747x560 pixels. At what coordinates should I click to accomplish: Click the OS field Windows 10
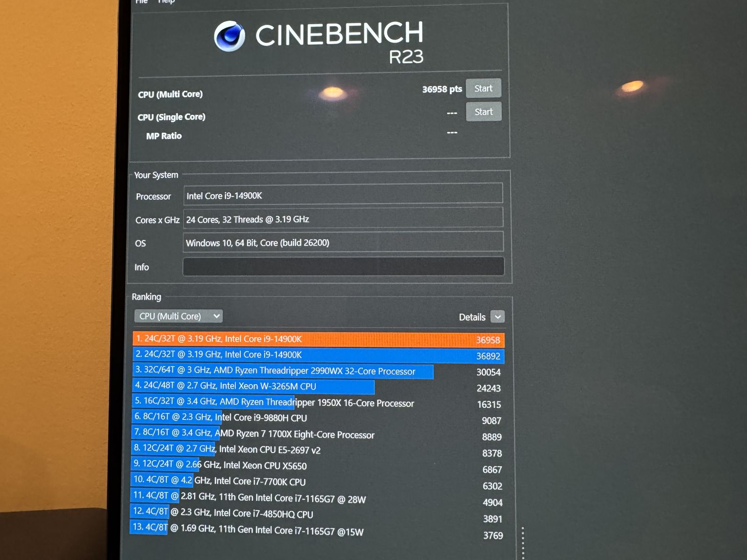tap(343, 242)
